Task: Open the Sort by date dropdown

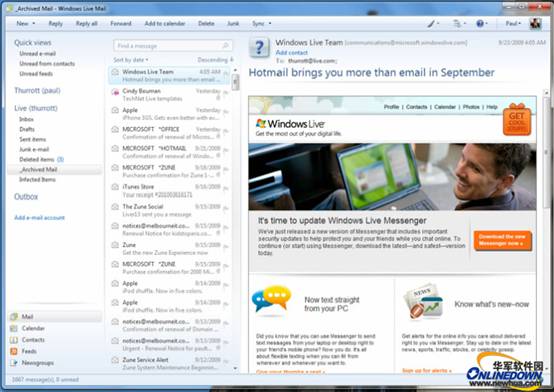Action: pyautogui.click(x=131, y=60)
